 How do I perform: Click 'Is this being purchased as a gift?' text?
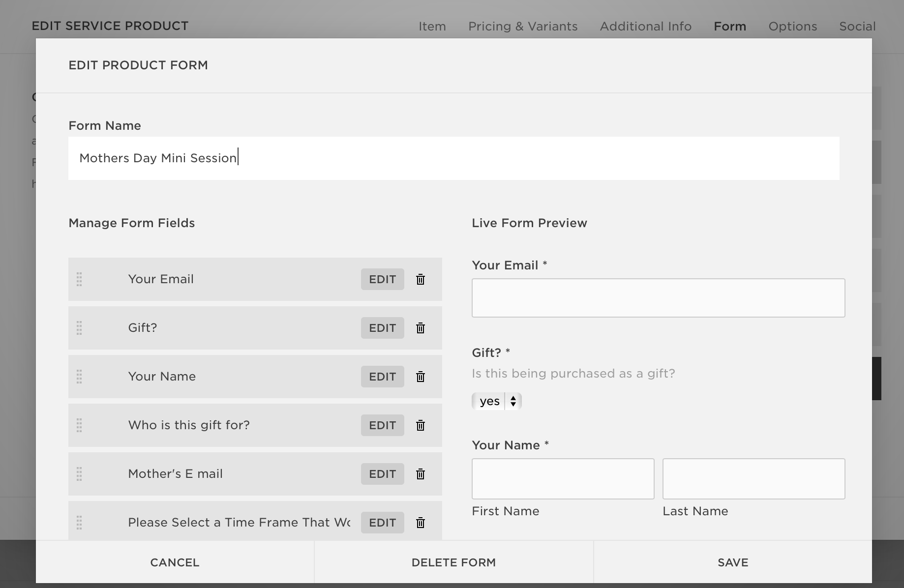coord(573,374)
